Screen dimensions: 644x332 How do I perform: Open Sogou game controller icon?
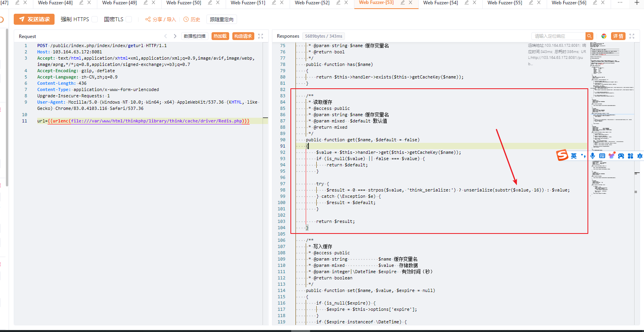point(621,156)
